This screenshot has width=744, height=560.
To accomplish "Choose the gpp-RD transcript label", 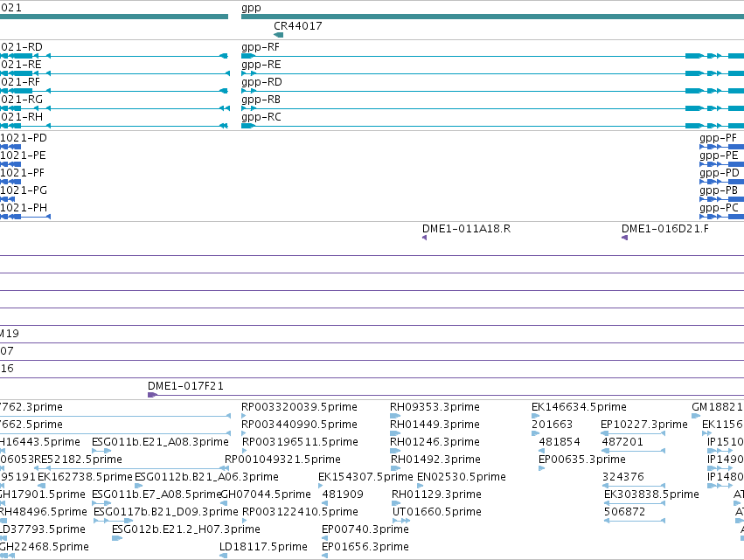I will pyautogui.click(x=261, y=82).
